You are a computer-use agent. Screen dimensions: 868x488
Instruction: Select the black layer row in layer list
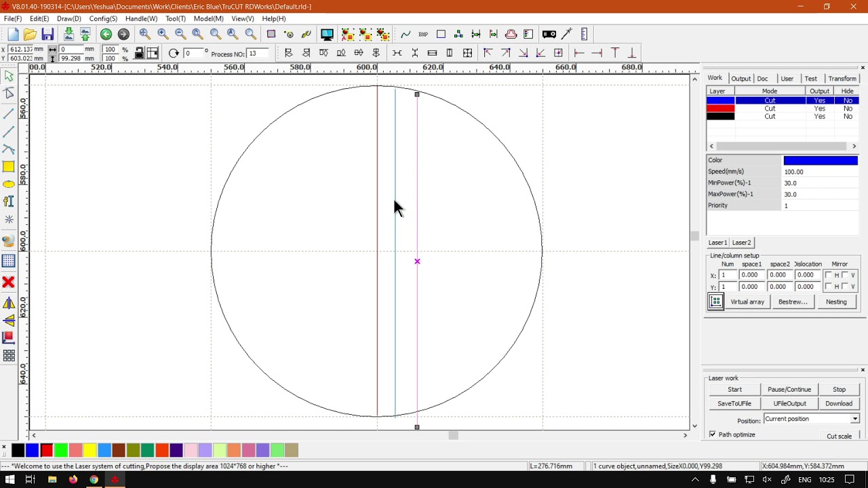pos(783,117)
